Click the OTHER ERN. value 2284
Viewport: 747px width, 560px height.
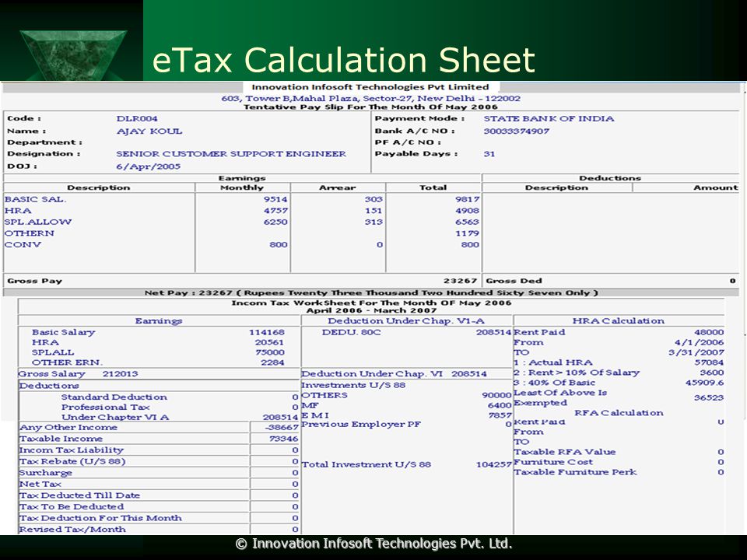(272, 362)
